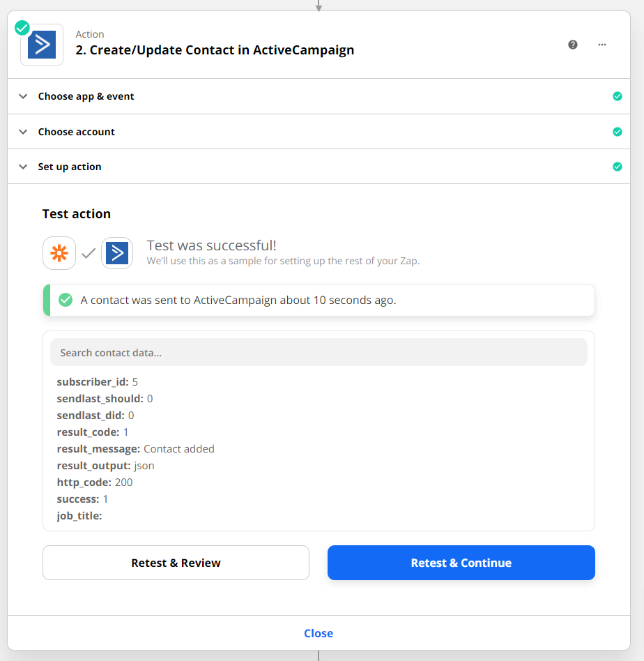Click the job_title row
Viewport: 644px width, 661px height.
(79, 516)
